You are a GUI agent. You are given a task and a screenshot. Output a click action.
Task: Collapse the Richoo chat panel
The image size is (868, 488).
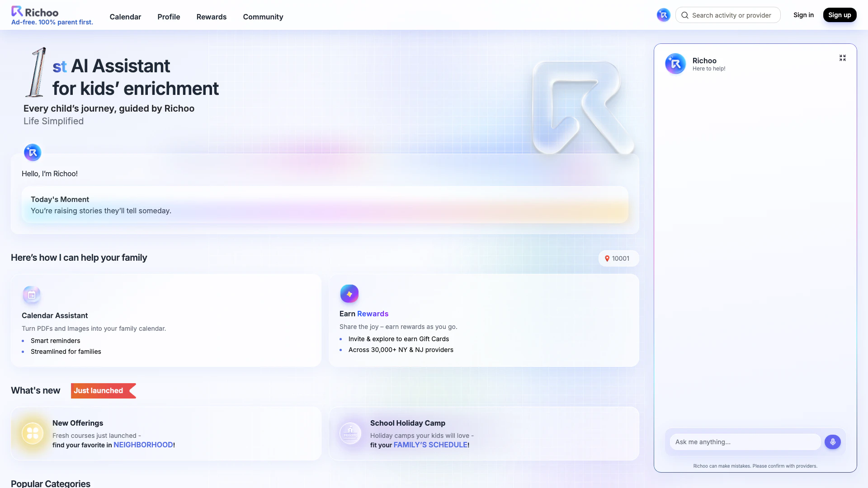(842, 58)
